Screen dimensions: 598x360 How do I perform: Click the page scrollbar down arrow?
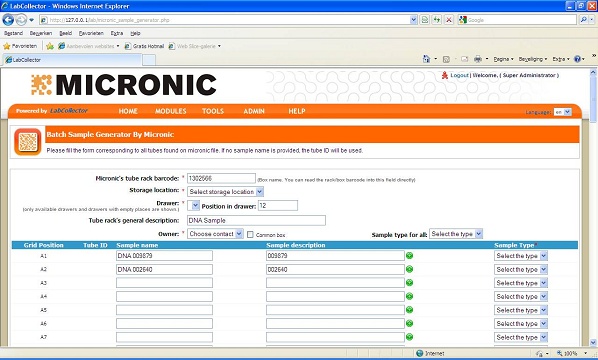(x=593, y=342)
